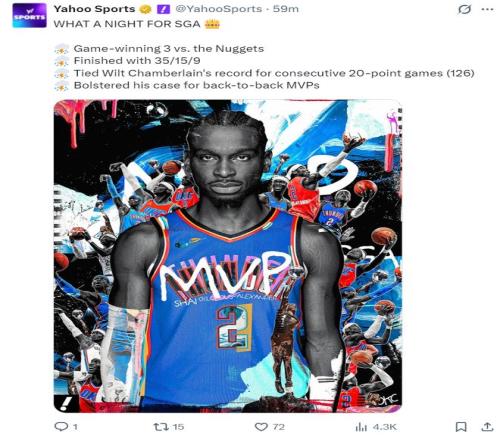Open the Yahoo Sports profile avatar
The image size is (500, 440).
pos(29,15)
